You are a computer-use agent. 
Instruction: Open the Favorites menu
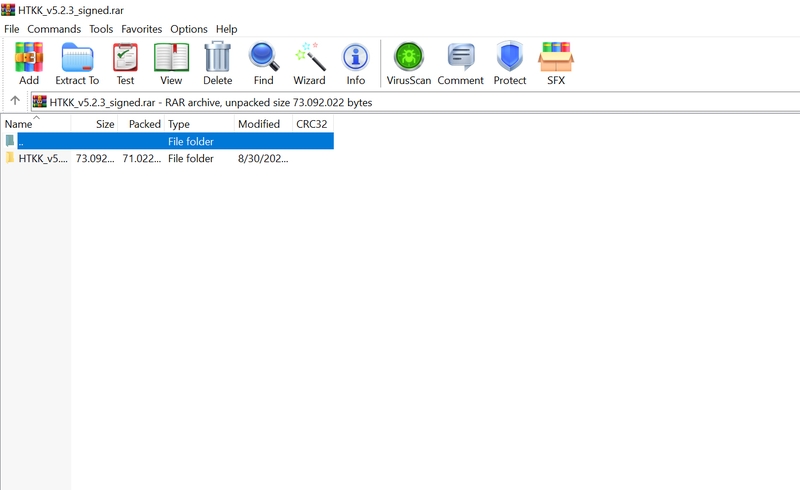(x=141, y=29)
